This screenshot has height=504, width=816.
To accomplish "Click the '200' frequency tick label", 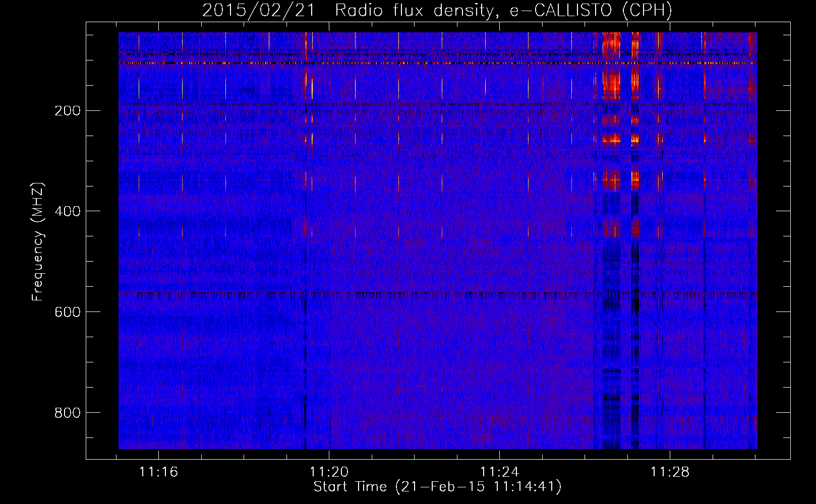I will (68, 111).
